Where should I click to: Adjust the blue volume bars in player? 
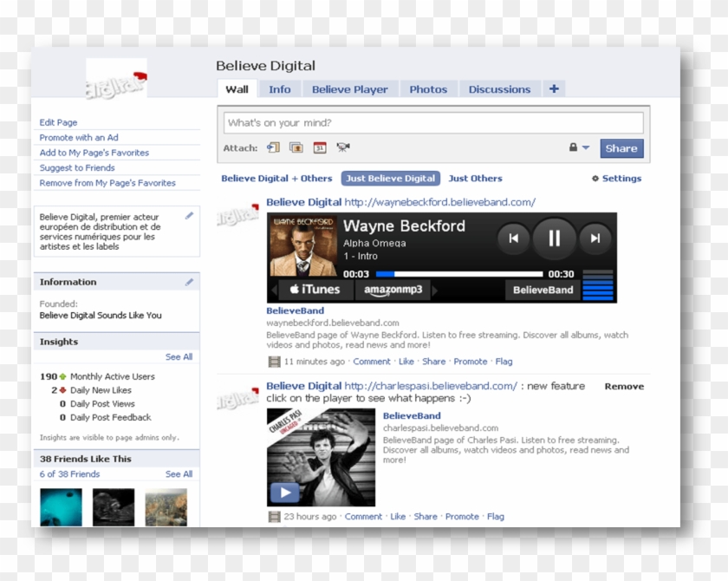click(598, 284)
